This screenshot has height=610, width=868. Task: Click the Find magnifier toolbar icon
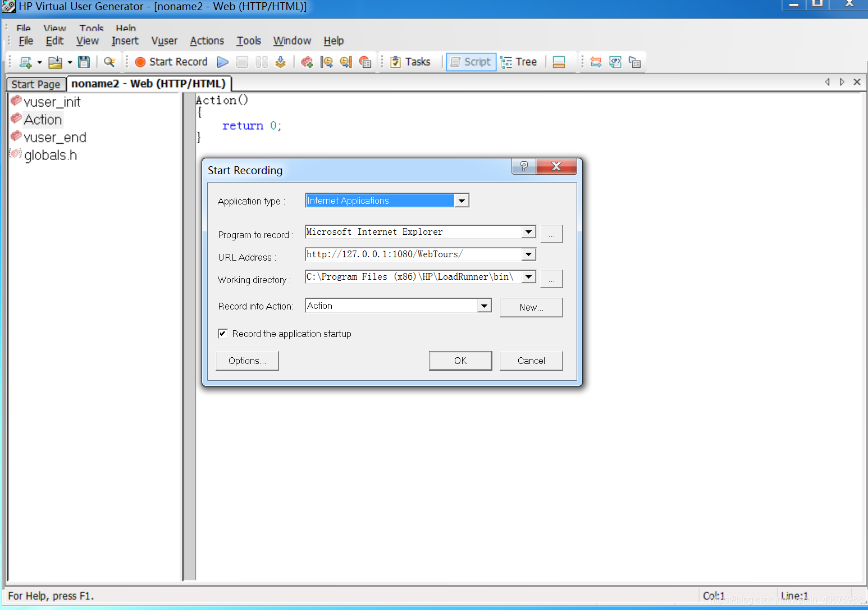click(109, 62)
